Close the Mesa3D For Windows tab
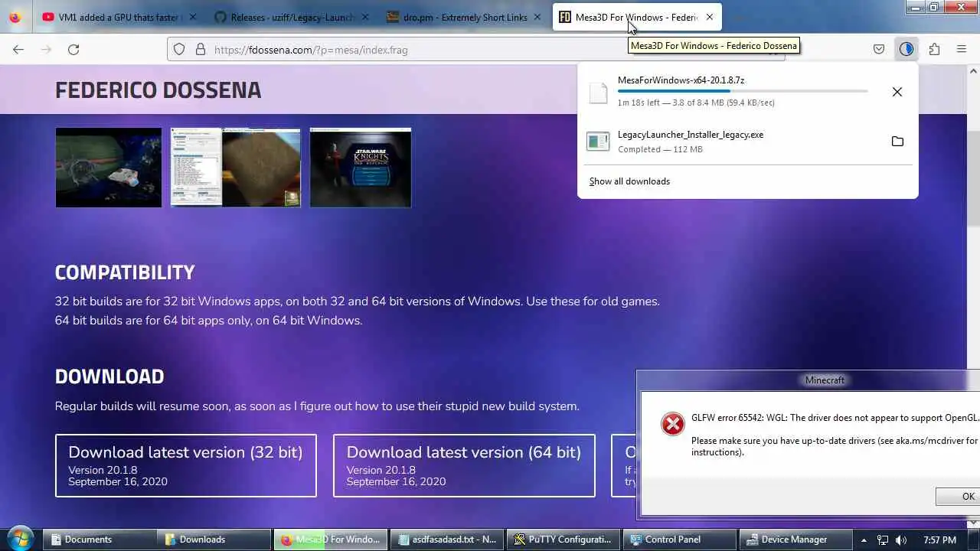The image size is (980, 551). pyautogui.click(x=710, y=17)
